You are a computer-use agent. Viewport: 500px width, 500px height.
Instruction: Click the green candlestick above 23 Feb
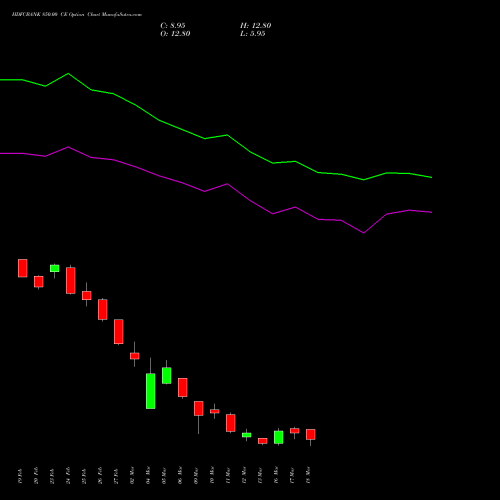55,268
